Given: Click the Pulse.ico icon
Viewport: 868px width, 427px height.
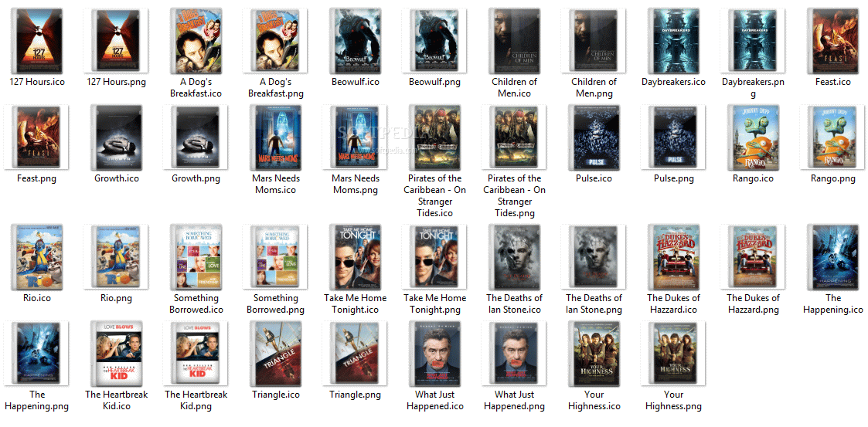Looking at the screenshot, I should point(594,137).
